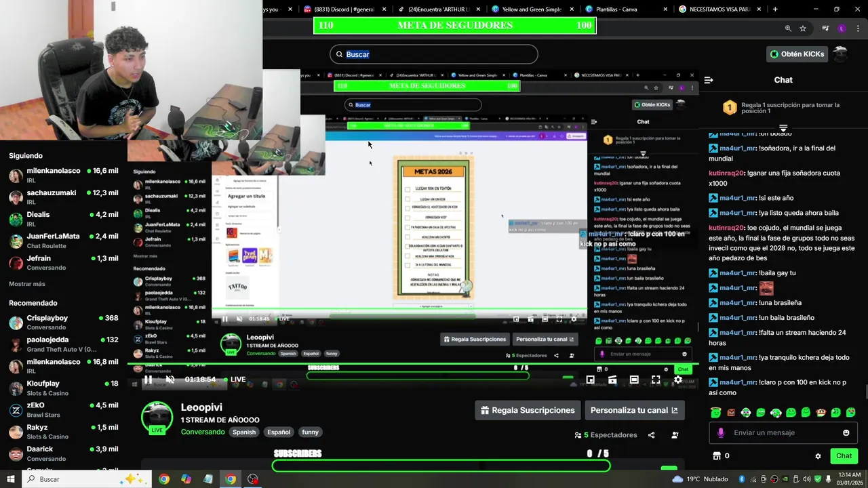This screenshot has width=868, height=488.
Task: Collapse the chat panel icon
Action: coord(709,80)
